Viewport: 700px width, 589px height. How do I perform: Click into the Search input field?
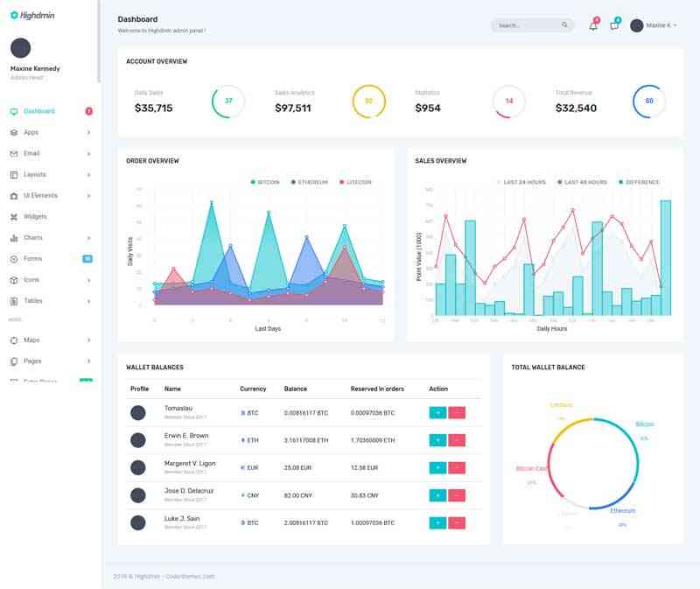(525, 25)
